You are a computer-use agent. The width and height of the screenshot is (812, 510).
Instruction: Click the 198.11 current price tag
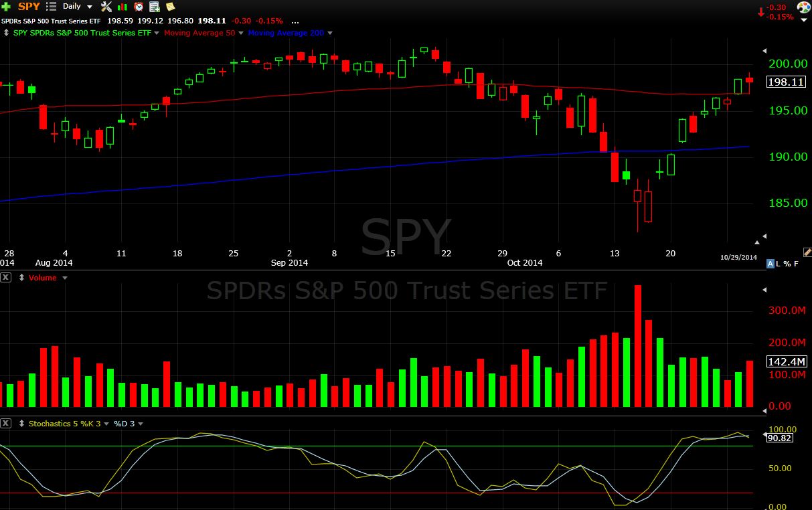click(x=787, y=82)
